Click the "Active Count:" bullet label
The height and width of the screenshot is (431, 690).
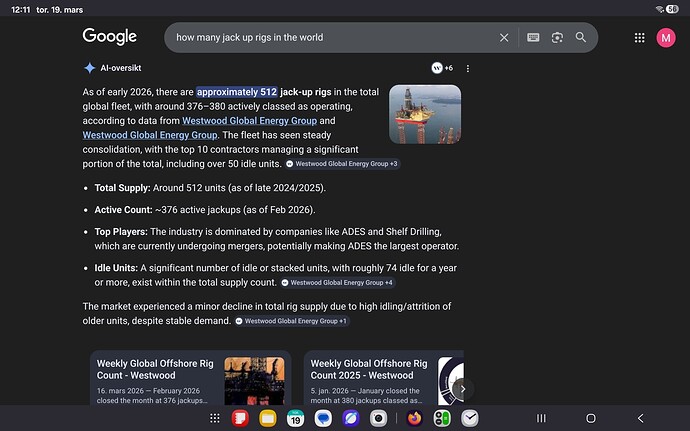pyautogui.click(x=124, y=210)
